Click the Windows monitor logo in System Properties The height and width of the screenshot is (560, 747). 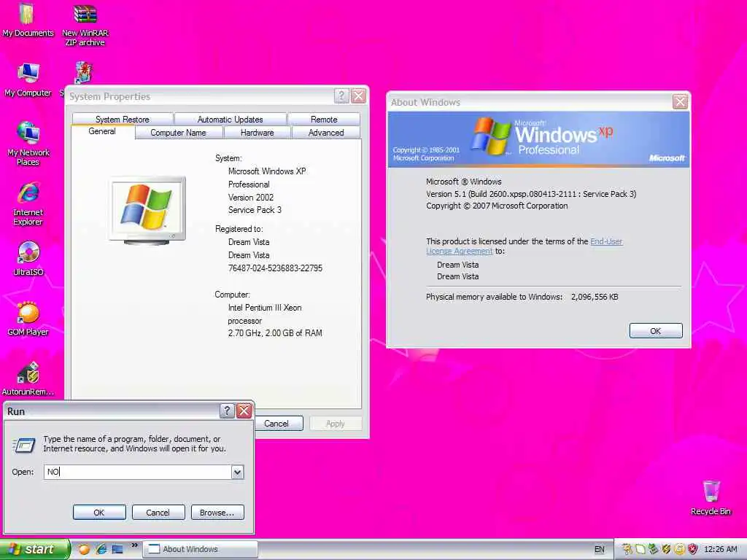pyautogui.click(x=147, y=211)
